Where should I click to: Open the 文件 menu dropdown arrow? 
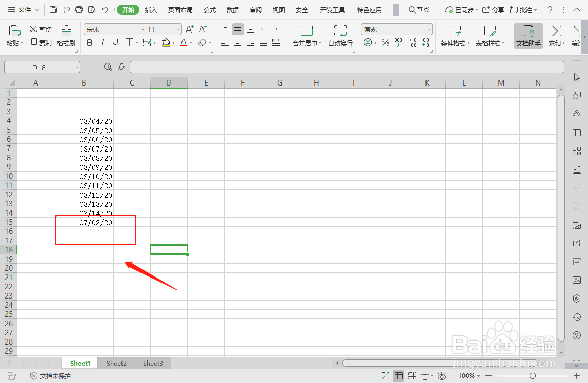coord(37,10)
